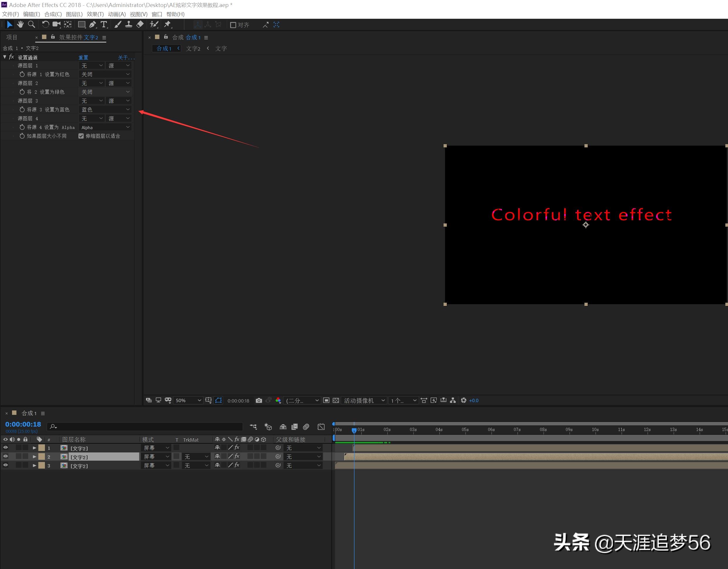This screenshot has width=728, height=569.
Task: Select the Puppet Pin tool
Action: [167, 24]
